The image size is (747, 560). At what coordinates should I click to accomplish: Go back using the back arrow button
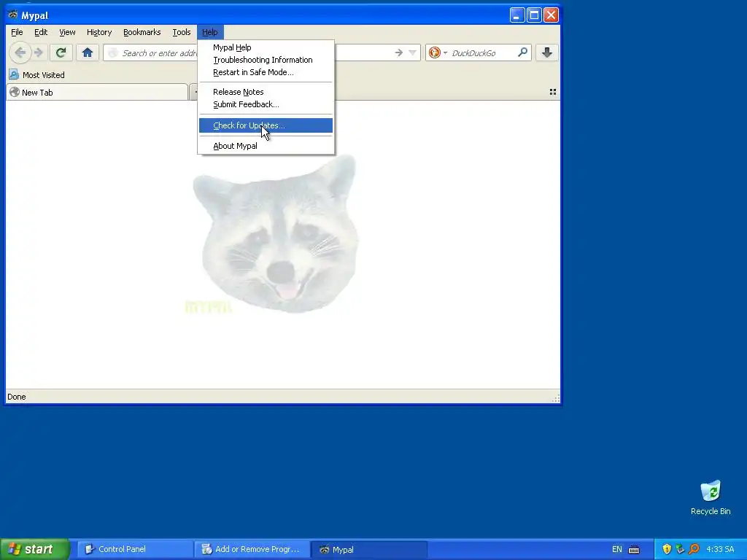(20, 52)
